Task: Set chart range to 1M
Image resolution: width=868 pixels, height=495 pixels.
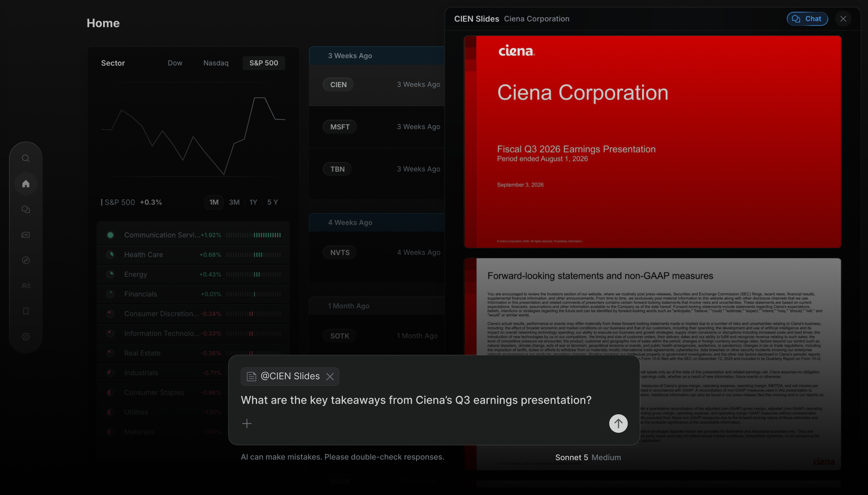Action: (x=214, y=202)
